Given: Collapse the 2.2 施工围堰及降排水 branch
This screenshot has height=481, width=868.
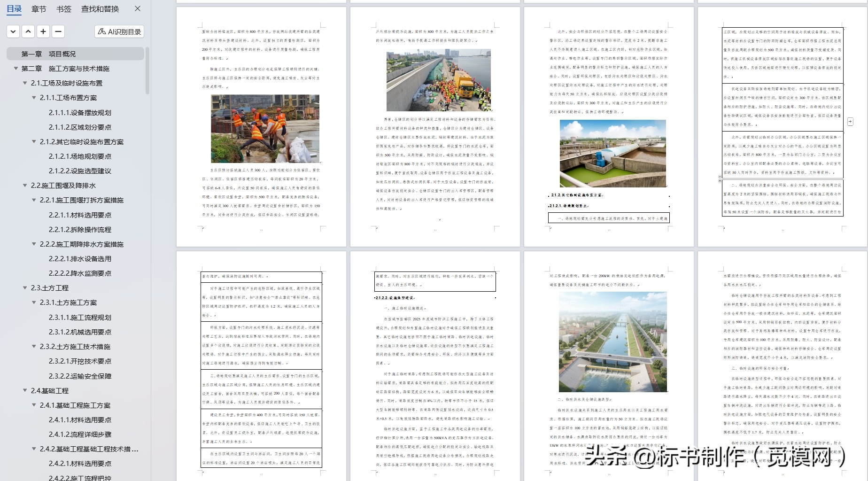Looking at the screenshot, I should [x=24, y=185].
